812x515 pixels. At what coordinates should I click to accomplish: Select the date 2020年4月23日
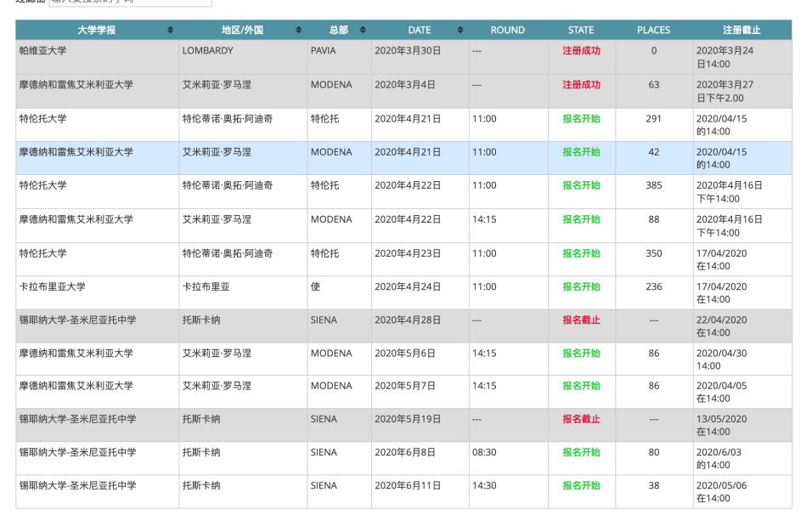tap(408, 253)
